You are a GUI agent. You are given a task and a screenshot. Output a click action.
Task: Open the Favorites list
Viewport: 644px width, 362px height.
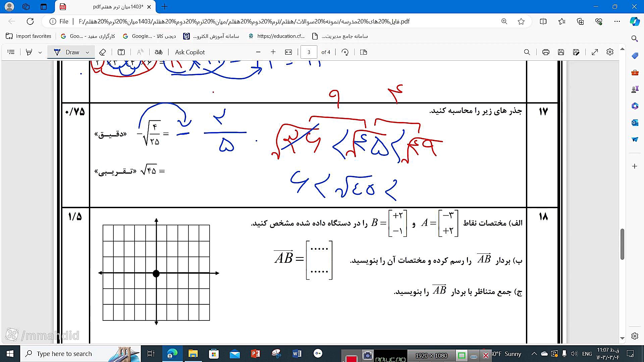click(562, 21)
